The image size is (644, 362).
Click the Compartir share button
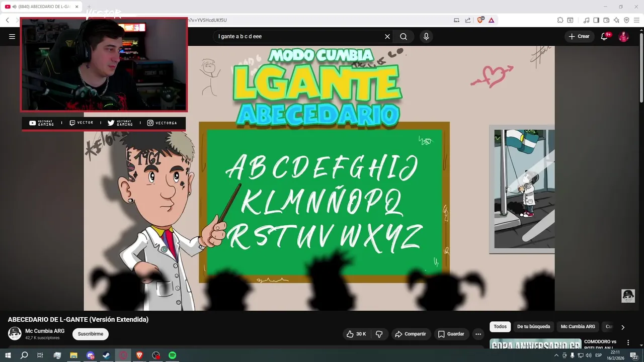click(411, 334)
